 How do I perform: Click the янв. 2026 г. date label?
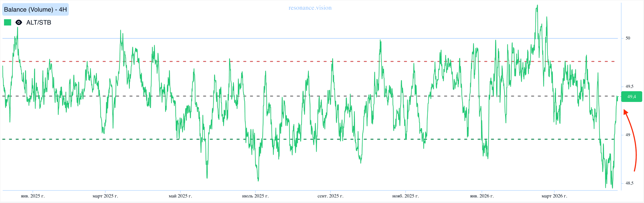(482, 196)
